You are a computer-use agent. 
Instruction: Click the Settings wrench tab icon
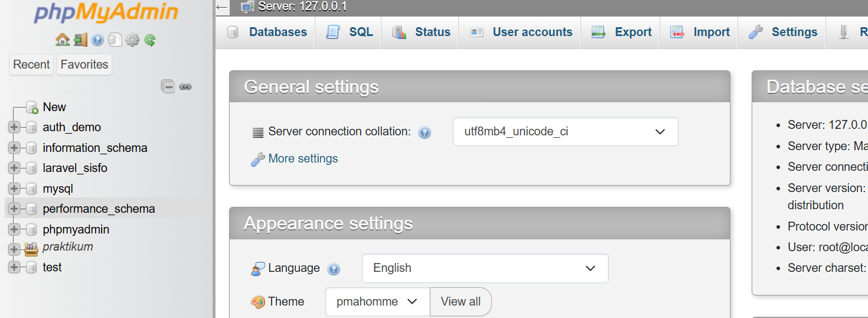(x=756, y=32)
